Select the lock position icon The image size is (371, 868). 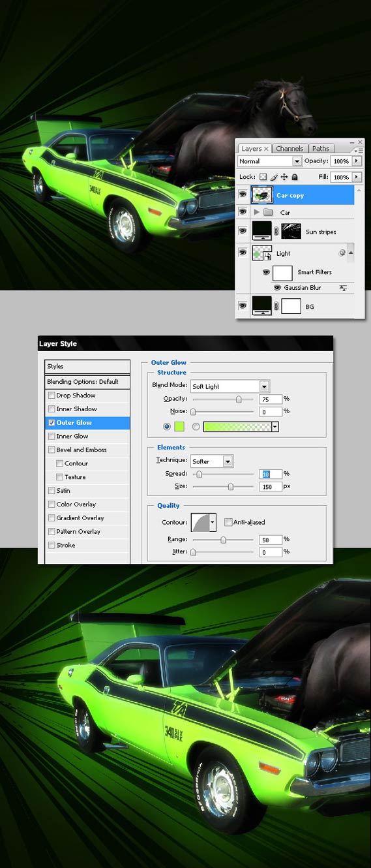coord(284,177)
